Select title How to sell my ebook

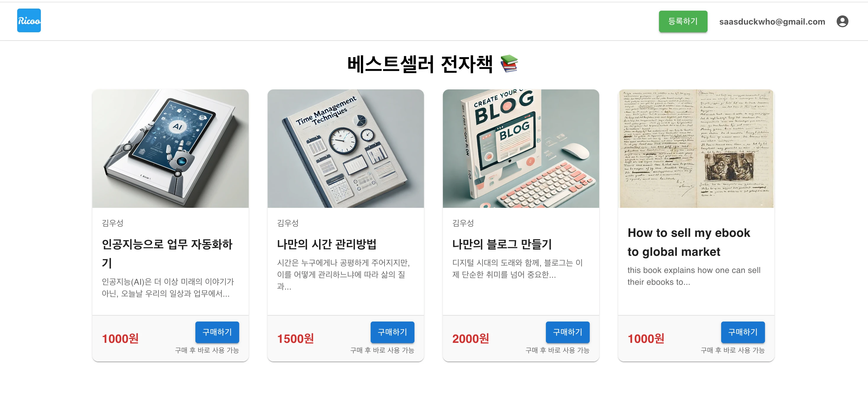[x=689, y=242]
